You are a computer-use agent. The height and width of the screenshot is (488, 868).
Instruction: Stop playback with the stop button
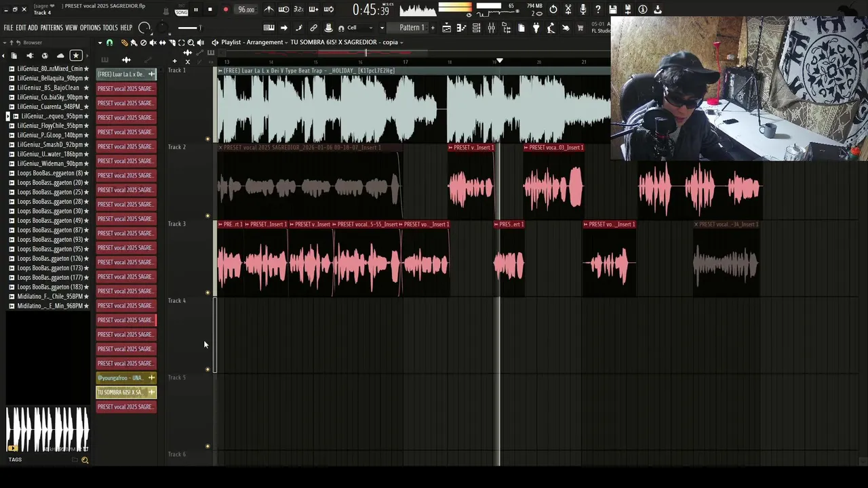[x=210, y=9]
